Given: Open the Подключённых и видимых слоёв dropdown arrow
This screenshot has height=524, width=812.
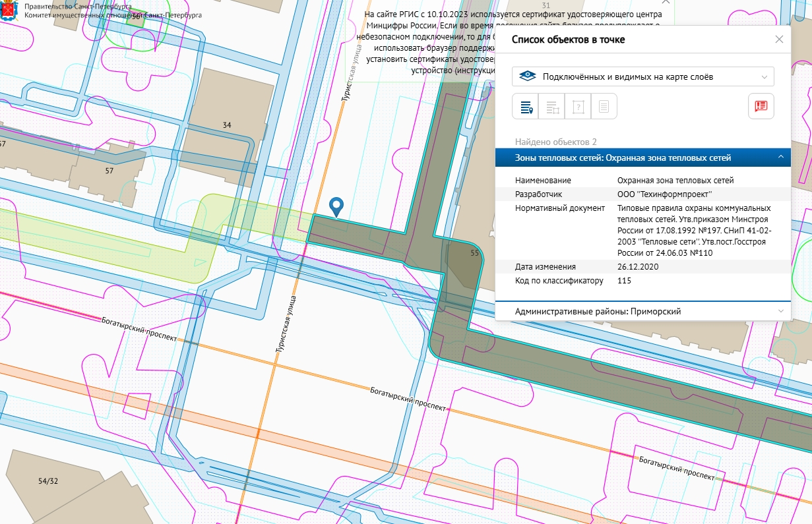Looking at the screenshot, I should tap(765, 76).
